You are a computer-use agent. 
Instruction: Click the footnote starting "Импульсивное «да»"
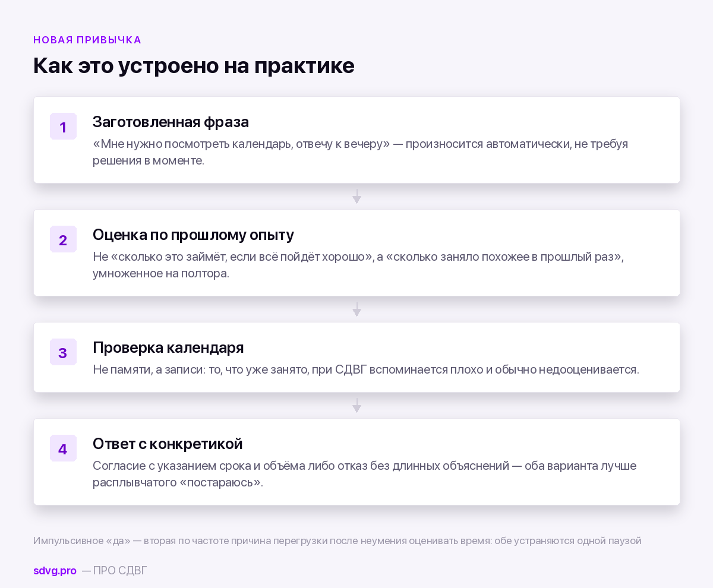[337, 541]
